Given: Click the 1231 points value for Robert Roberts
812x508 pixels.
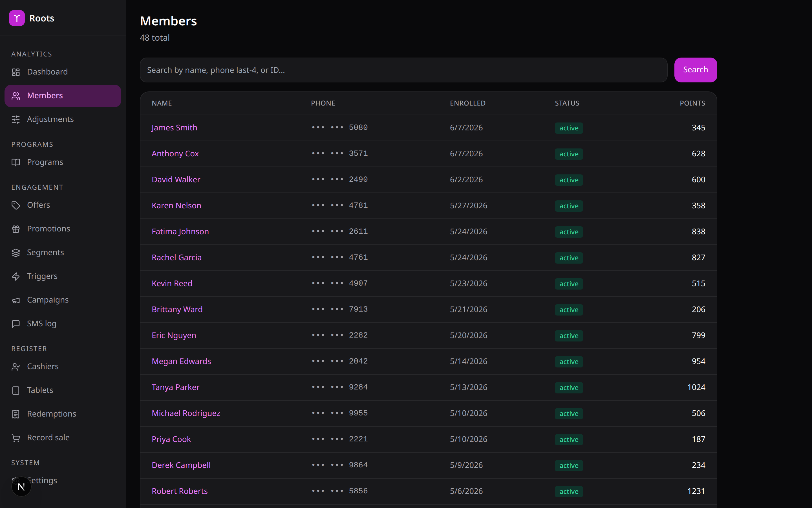Looking at the screenshot, I should 696,491.
